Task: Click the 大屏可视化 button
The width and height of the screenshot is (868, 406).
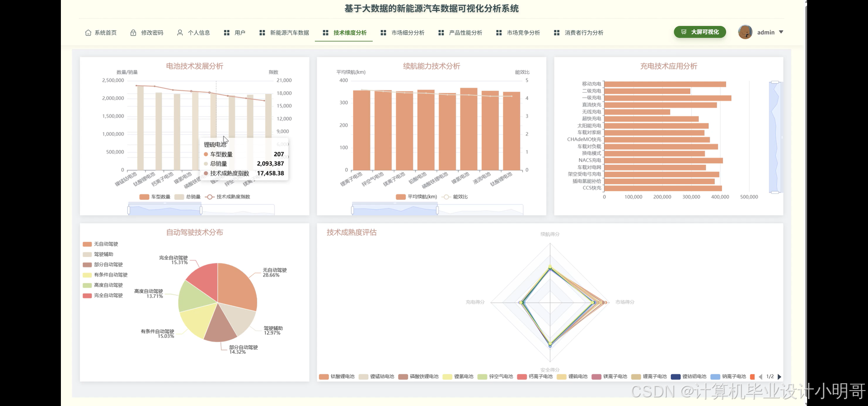Action: [700, 32]
